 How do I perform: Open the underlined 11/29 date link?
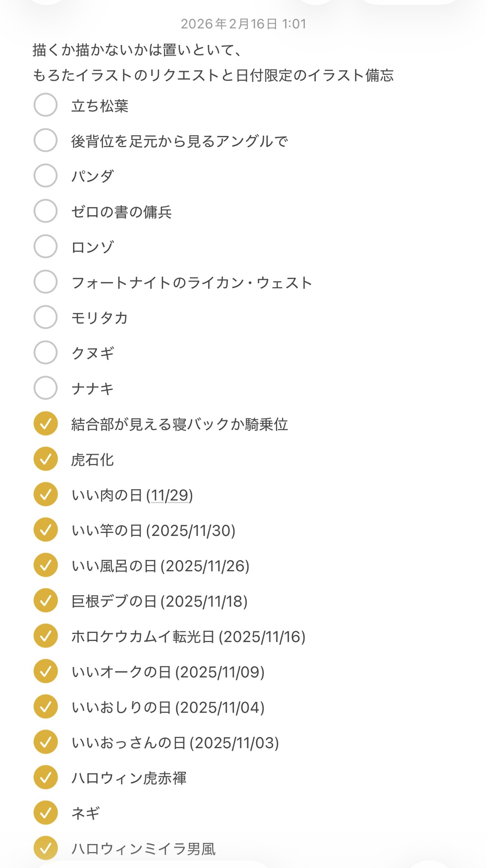click(170, 495)
